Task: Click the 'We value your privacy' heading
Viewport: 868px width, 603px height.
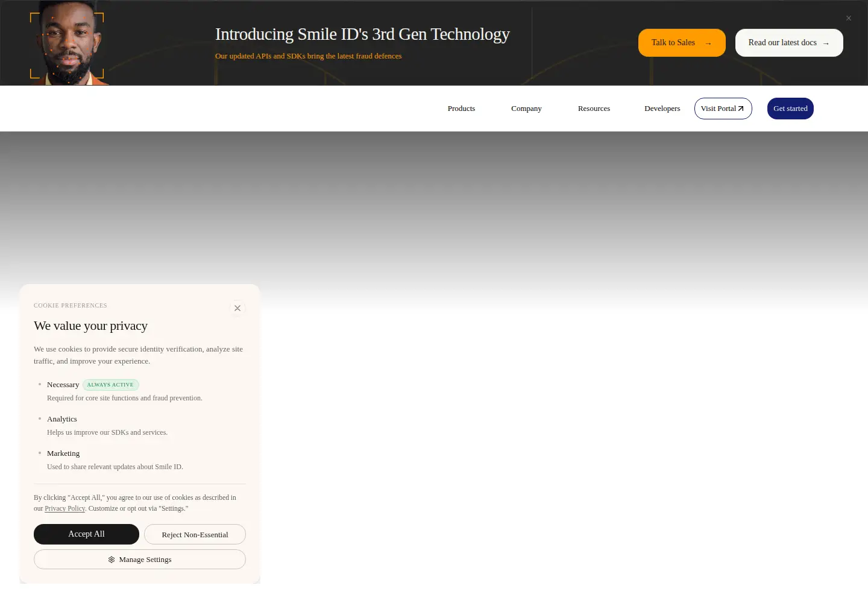Action: (90, 326)
